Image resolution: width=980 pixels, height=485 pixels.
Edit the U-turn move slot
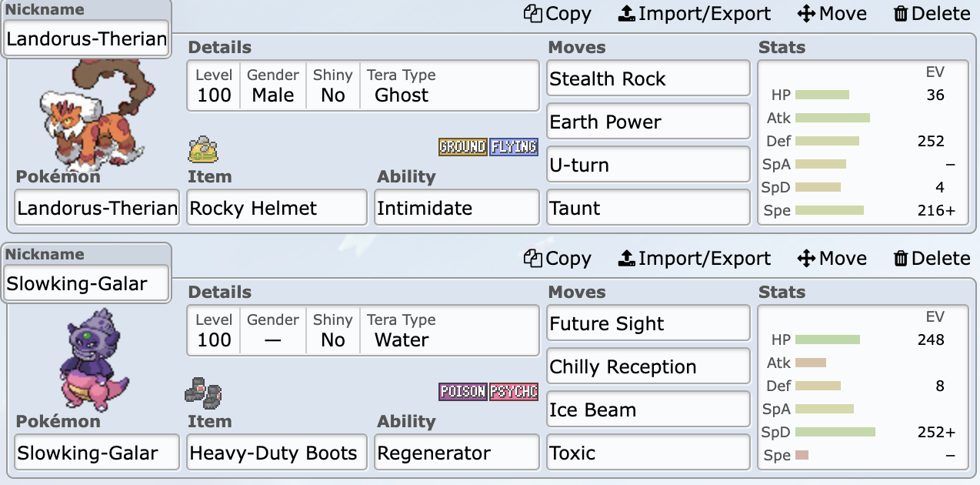pos(648,165)
